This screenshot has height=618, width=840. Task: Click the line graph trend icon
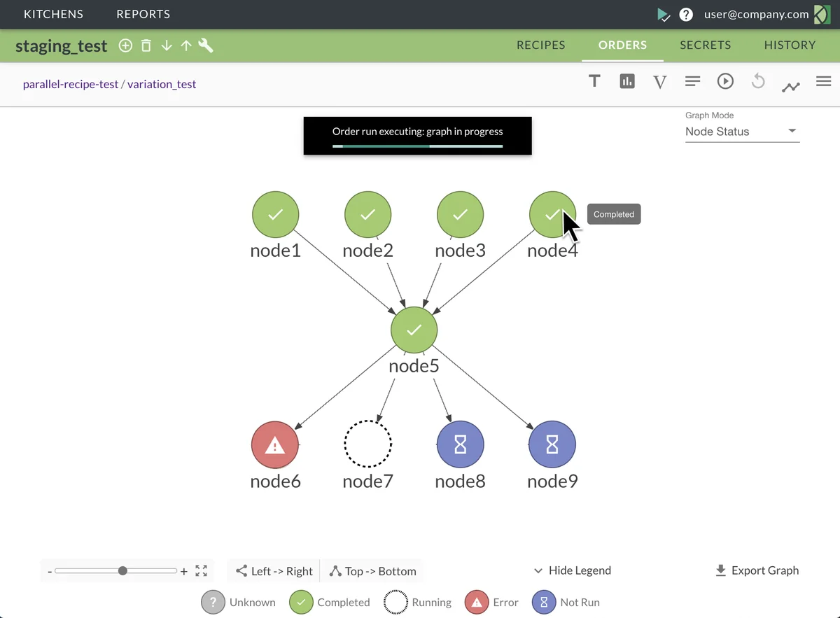(791, 87)
